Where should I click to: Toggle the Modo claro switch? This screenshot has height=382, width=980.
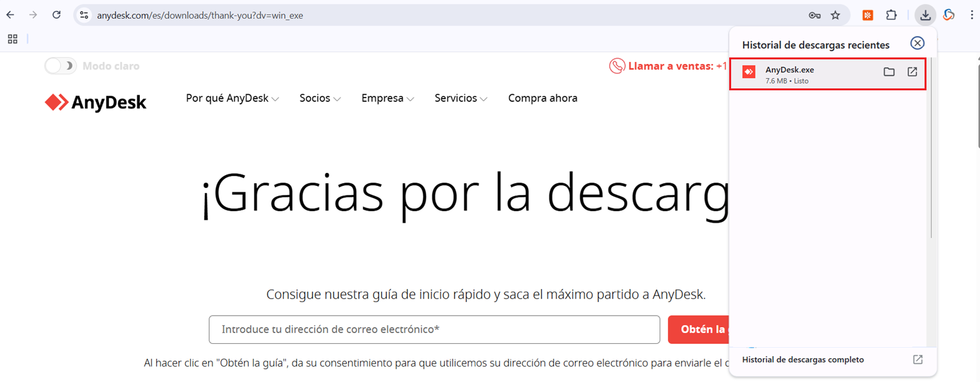[60, 65]
